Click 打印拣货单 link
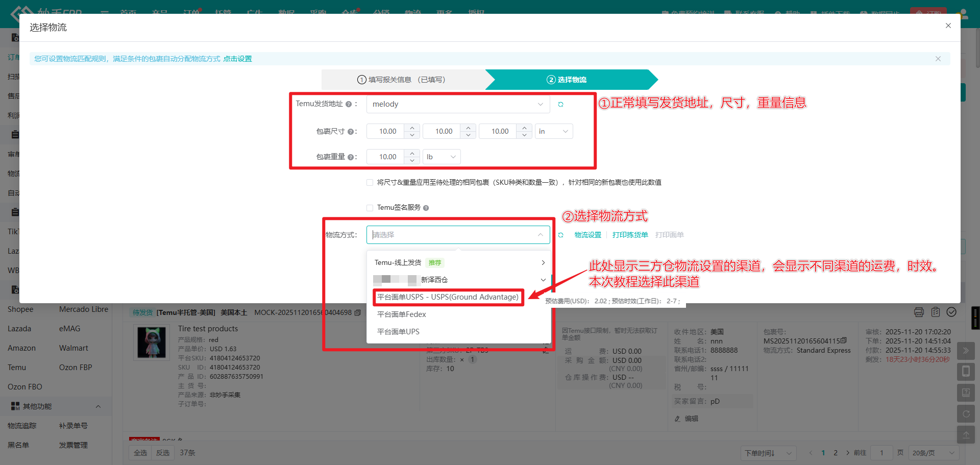 pyautogui.click(x=630, y=235)
